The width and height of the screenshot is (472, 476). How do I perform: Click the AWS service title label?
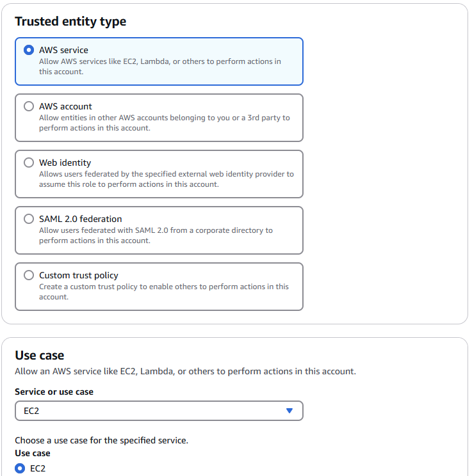point(63,50)
